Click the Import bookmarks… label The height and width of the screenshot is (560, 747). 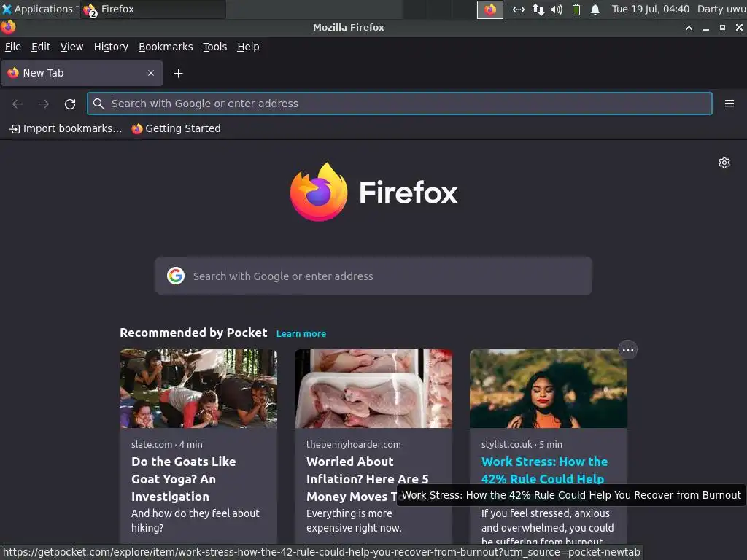click(x=72, y=128)
